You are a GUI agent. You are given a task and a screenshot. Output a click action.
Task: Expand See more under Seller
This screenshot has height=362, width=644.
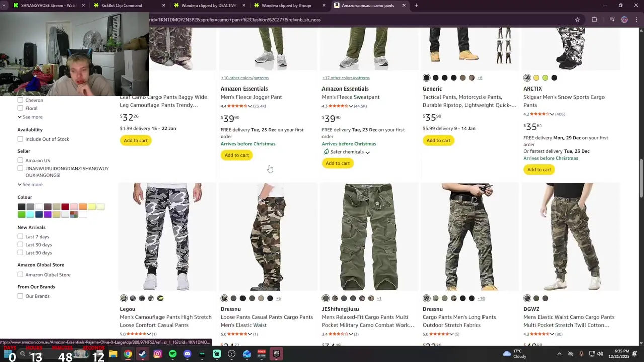click(30, 184)
